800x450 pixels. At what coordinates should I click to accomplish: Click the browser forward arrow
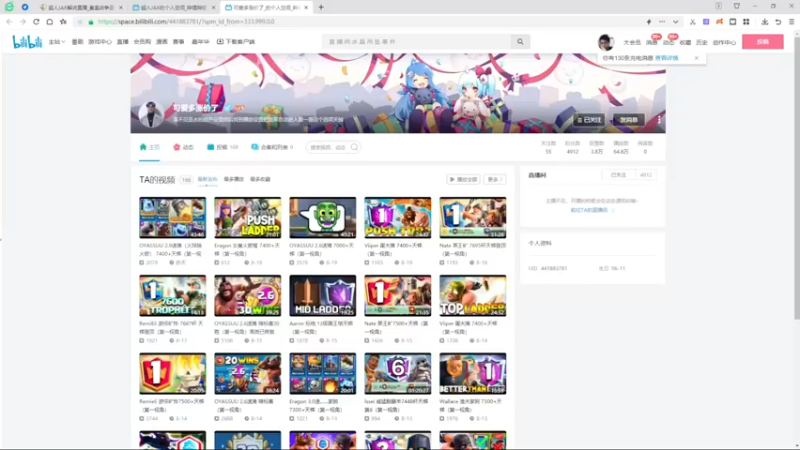pyautogui.click(x=22, y=22)
